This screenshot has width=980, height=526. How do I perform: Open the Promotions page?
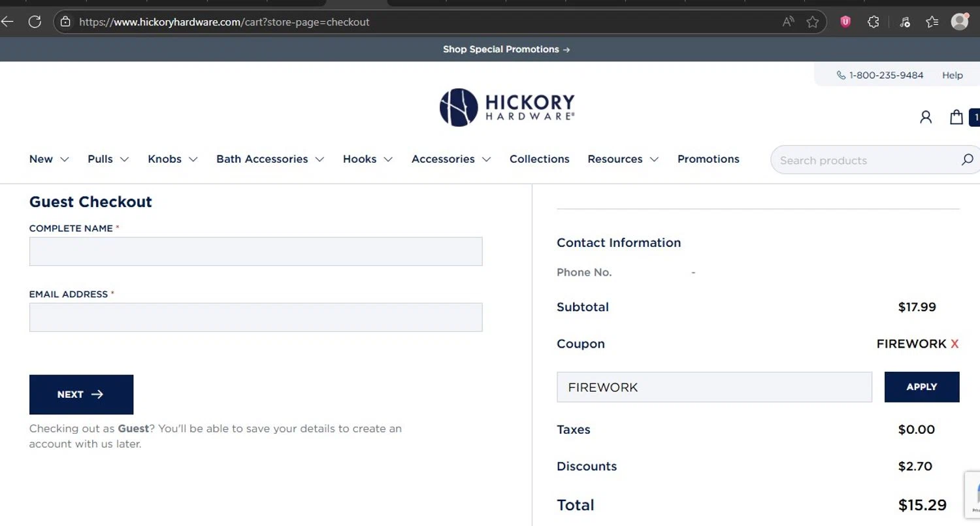click(708, 159)
